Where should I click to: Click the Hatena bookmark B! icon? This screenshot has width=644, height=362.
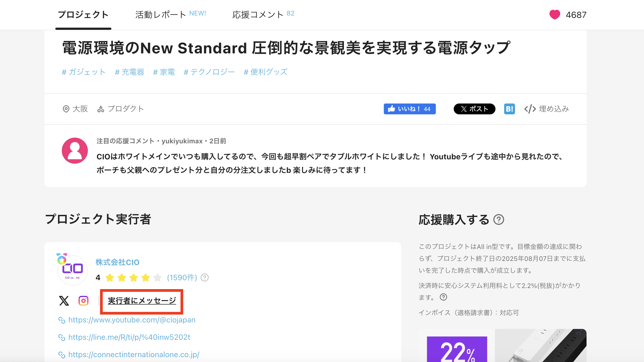pos(510,109)
